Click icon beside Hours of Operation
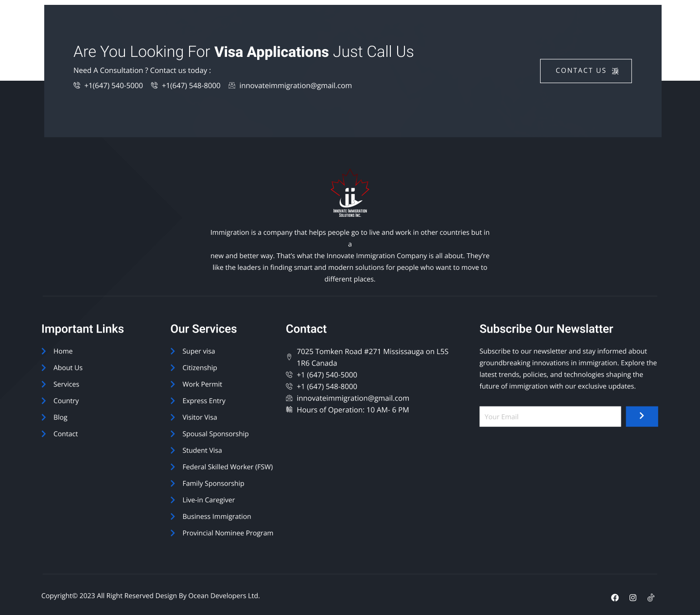 click(x=289, y=410)
